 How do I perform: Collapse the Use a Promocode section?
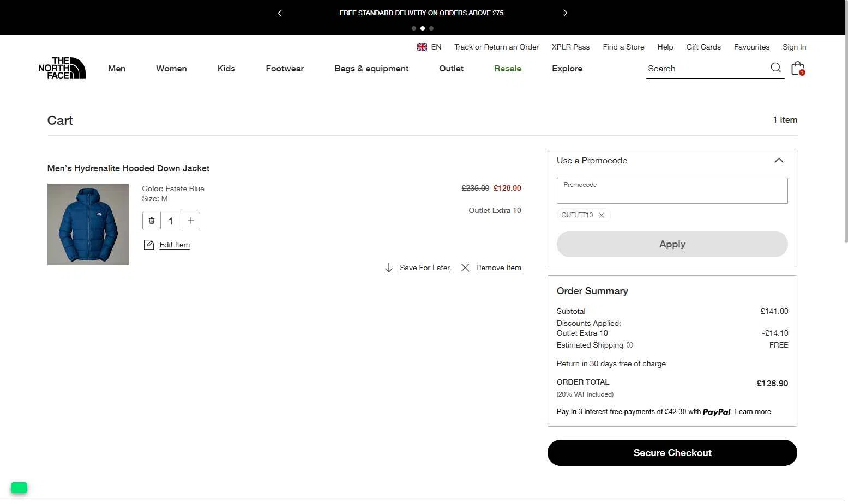[779, 160]
